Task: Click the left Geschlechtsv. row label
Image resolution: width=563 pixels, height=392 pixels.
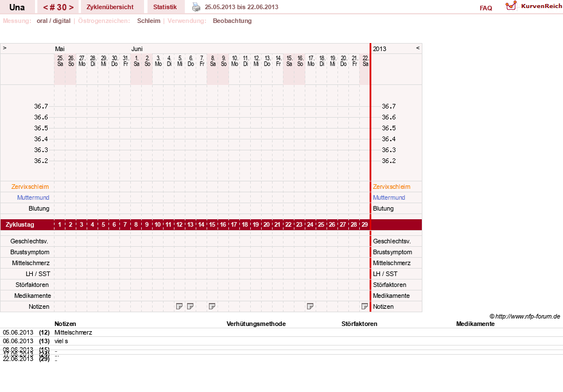Action: pyautogui.click(x=29, y=241)
